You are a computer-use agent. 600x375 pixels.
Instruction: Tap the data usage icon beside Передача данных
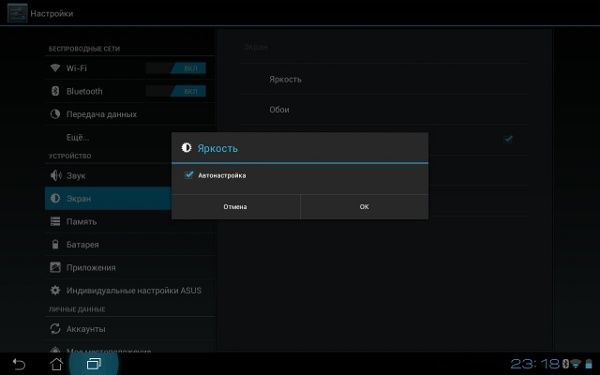click(55, 114)
